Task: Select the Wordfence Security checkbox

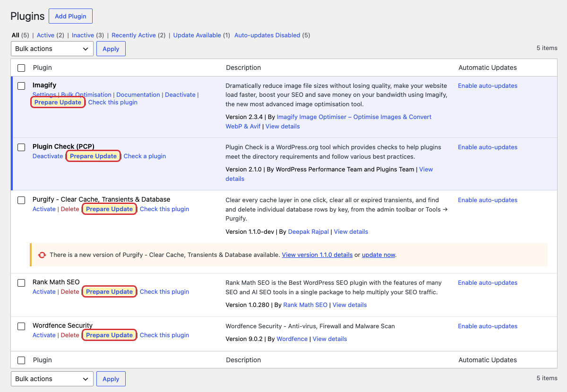Action: [x=21, y=326]
